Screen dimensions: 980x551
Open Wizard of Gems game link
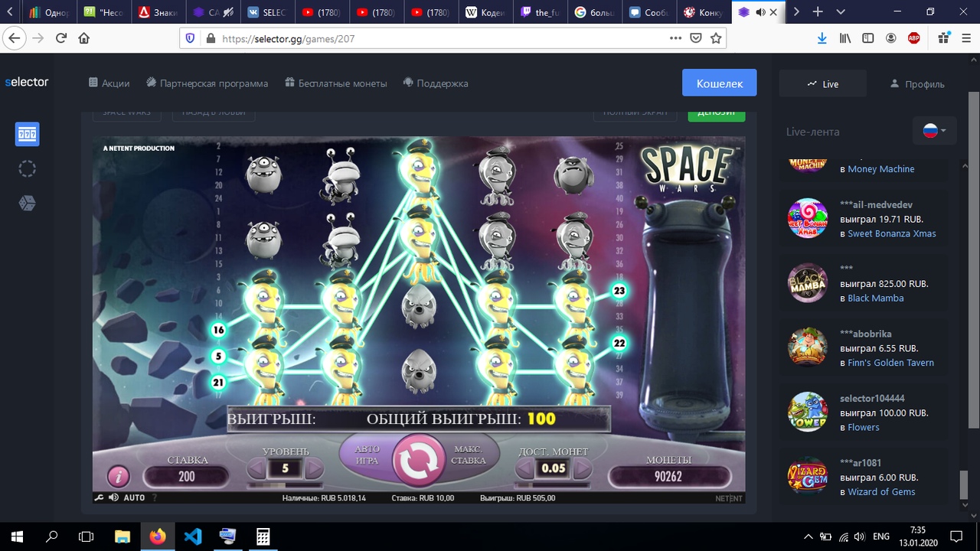(x=881, y=492)
